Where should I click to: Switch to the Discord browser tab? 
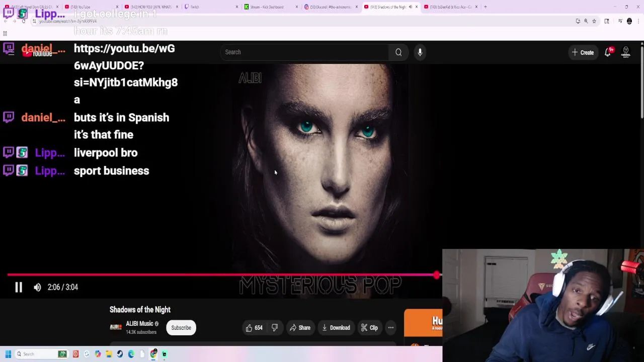tap(330, 7)
